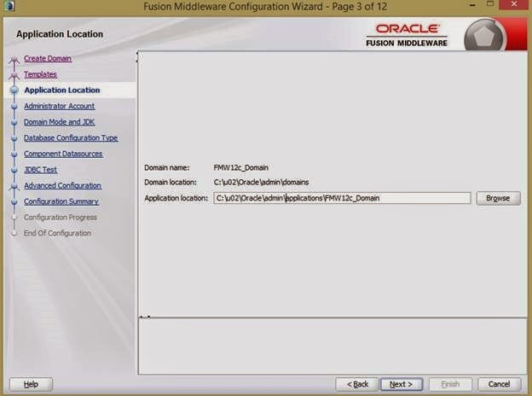Viewport: 532px width, 396px height.
Task: Select the Application Location step
Action: (x=62, y=90)
